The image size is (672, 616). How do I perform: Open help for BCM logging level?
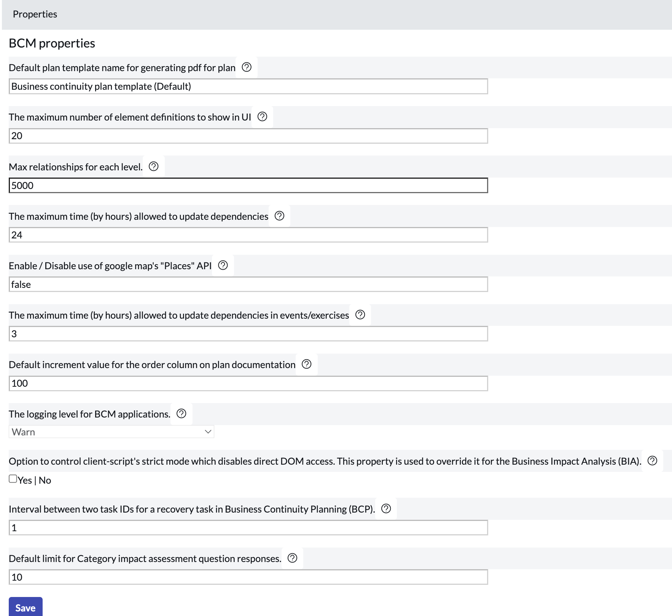(x=182, y=414)
